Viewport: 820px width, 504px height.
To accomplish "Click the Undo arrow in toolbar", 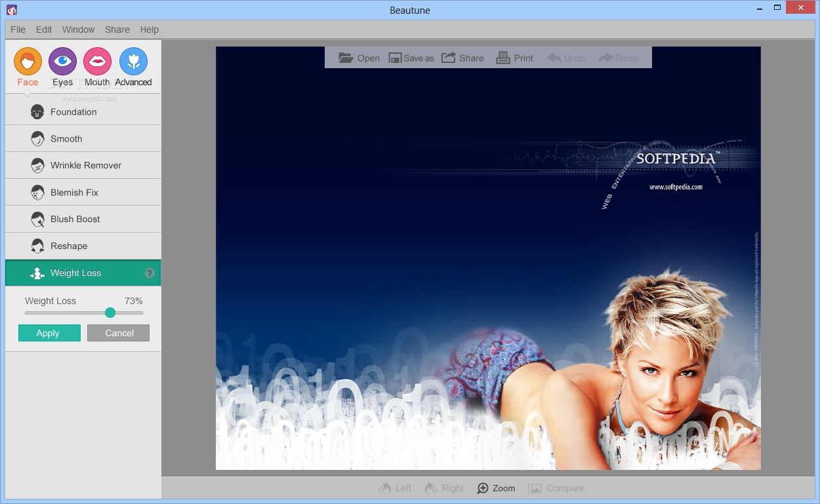I will [x=554, y=58].
